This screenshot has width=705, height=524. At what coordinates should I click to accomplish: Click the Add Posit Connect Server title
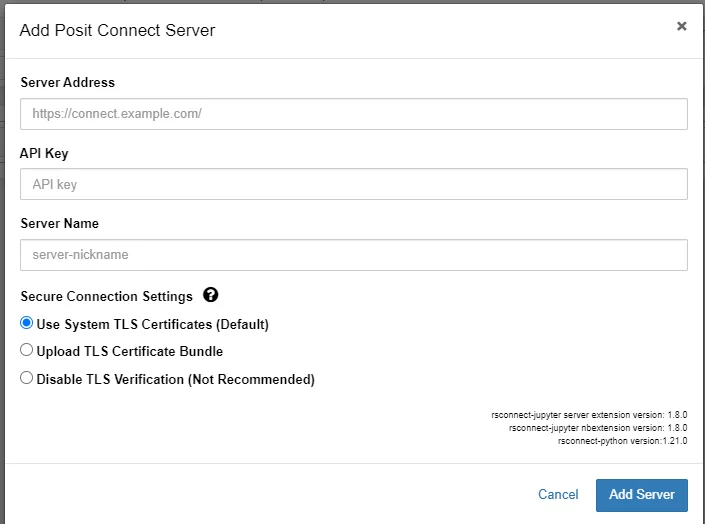(x=117, y=30)
